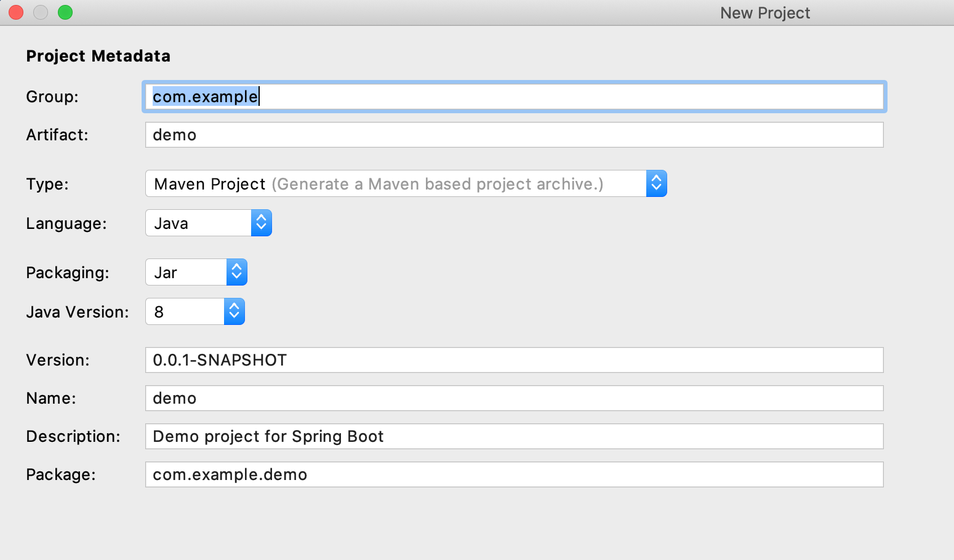Close the New Project window
Screen dimensions: 954x560
pos(16,12)
